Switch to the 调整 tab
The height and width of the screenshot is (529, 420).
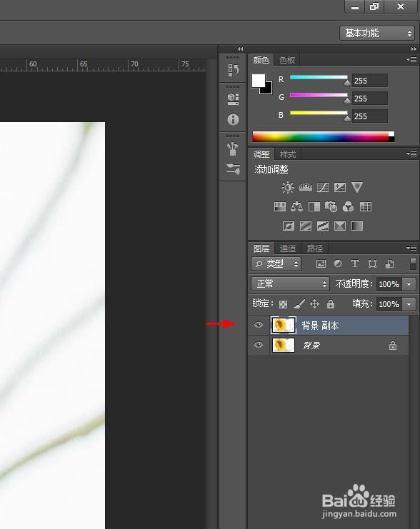click(x=261, y=154)
